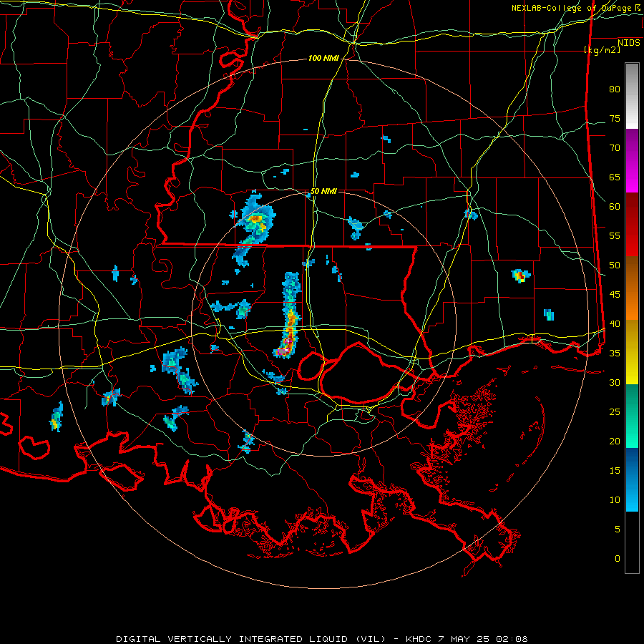The width and height of the screenshot is (644, 644).
Task: Pick the white-gray segment of the color bar
Action: 632,96
